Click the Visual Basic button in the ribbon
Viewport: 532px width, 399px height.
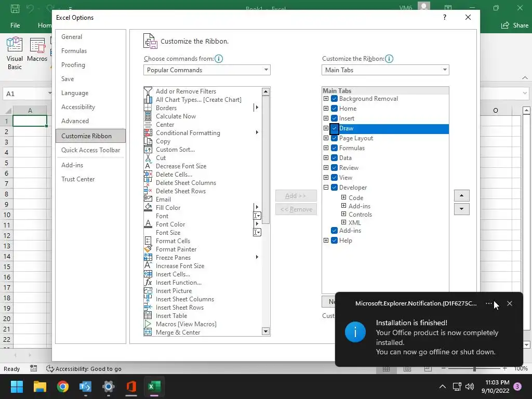(x=15, y=54)
